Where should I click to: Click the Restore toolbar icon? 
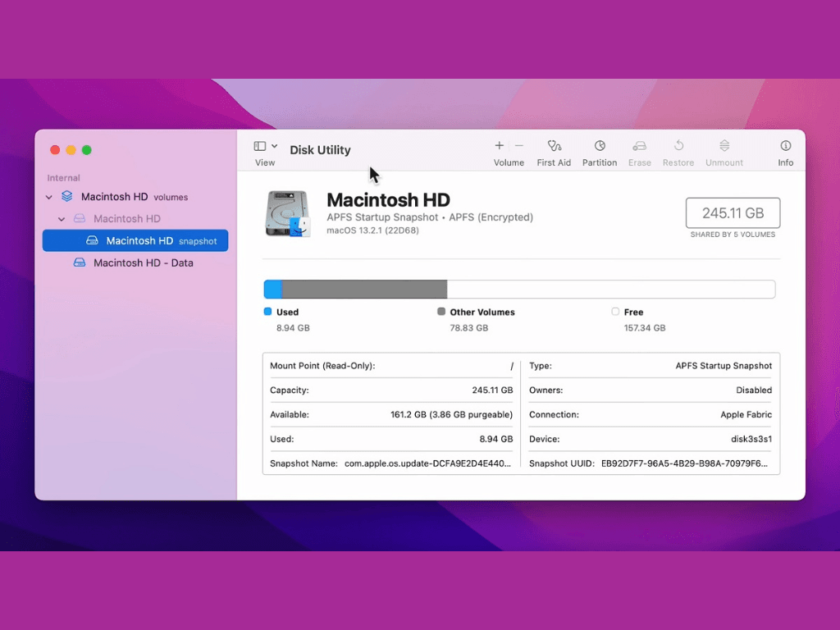pos(678,146)
